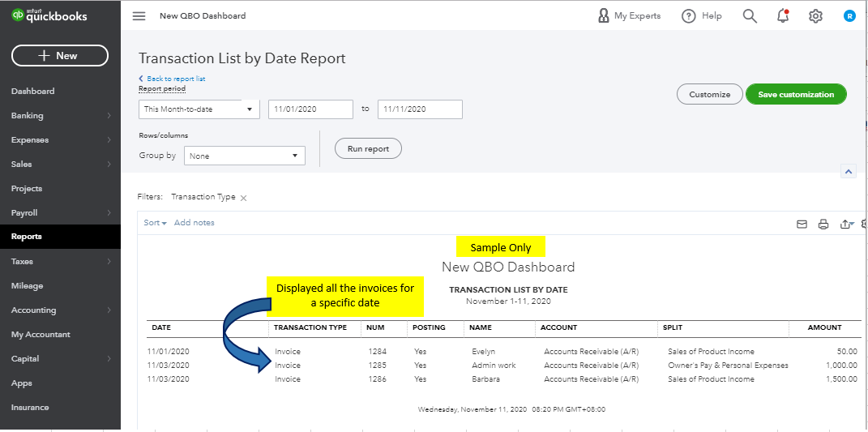Click the POSTING column header
The width and height of the screenshot is (868, 432).
click(429, 327)
